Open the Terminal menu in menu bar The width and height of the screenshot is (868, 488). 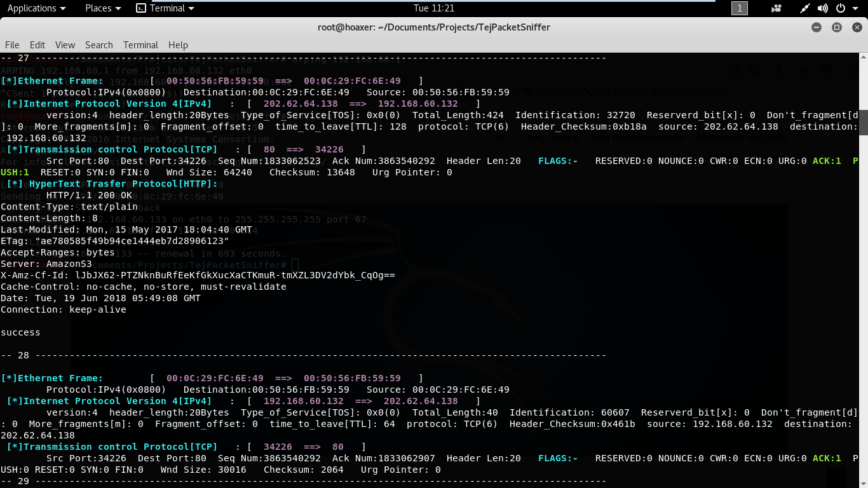tap(140, 45)
